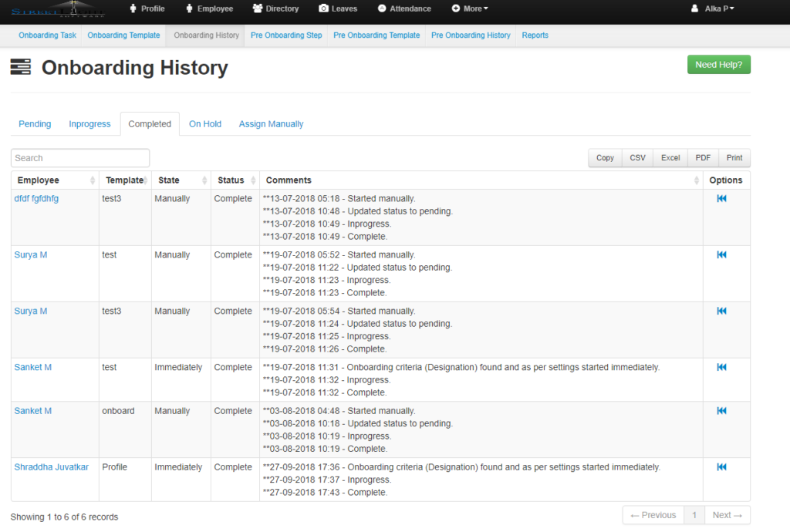This screenshot has height=532, width=790.
Task: Click the rewind icon on Shraddha Juvatkar's row
Action: pyautogui.click(x=721, y=466)
